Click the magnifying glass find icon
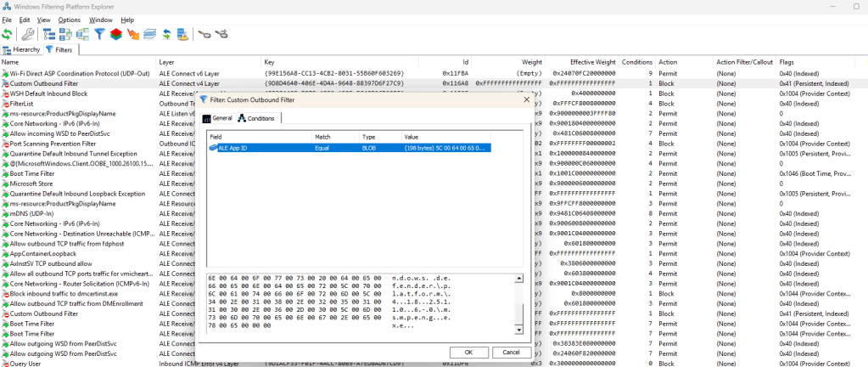868x367 pixels. coord(205,35)
